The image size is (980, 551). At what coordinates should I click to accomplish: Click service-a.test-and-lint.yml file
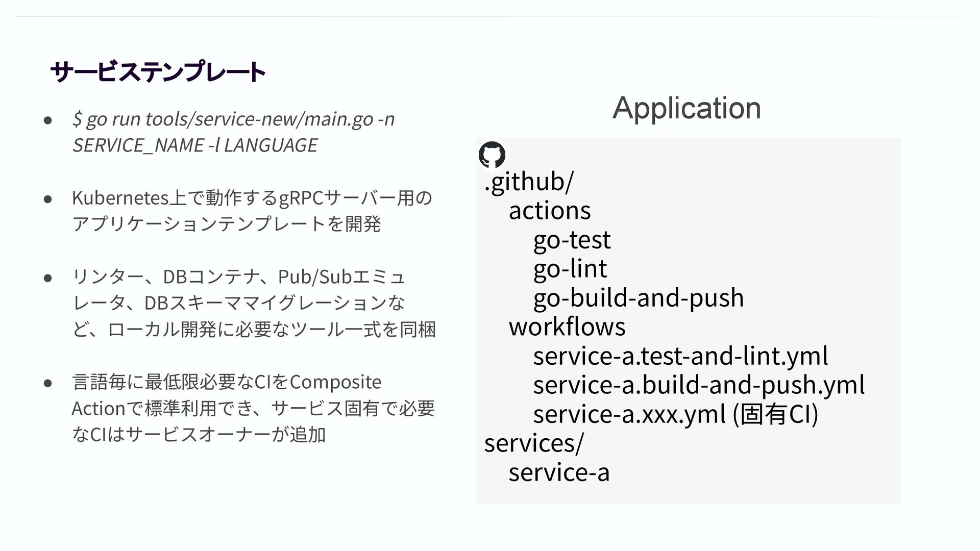680,356
